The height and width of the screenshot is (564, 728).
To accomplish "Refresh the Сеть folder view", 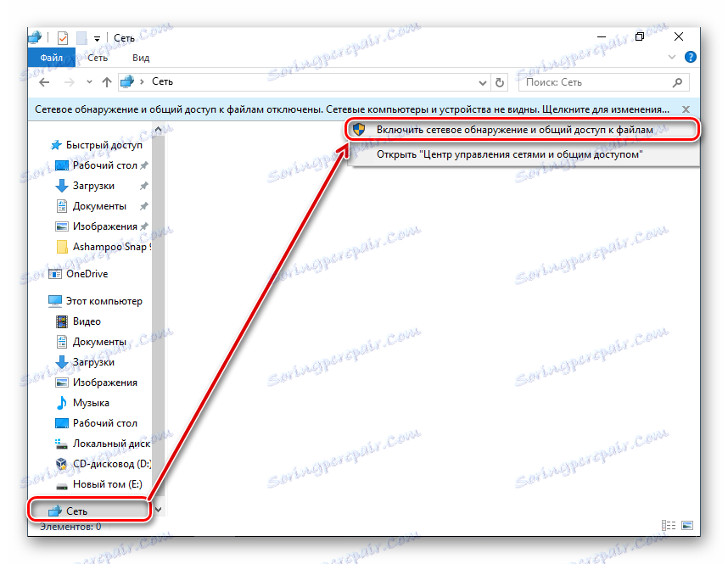I will pos(500,82).
